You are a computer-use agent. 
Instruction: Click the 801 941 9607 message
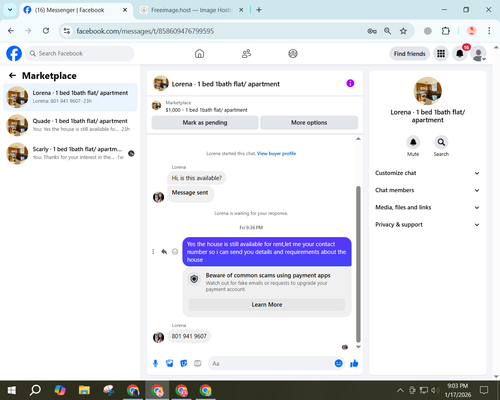(x=189, y=336)
